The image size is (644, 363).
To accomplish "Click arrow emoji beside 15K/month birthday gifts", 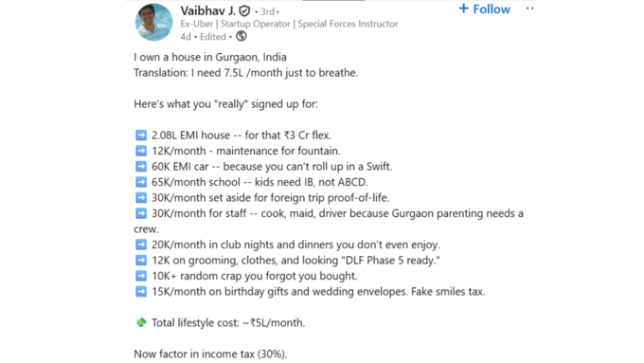I will pos(141,292).
